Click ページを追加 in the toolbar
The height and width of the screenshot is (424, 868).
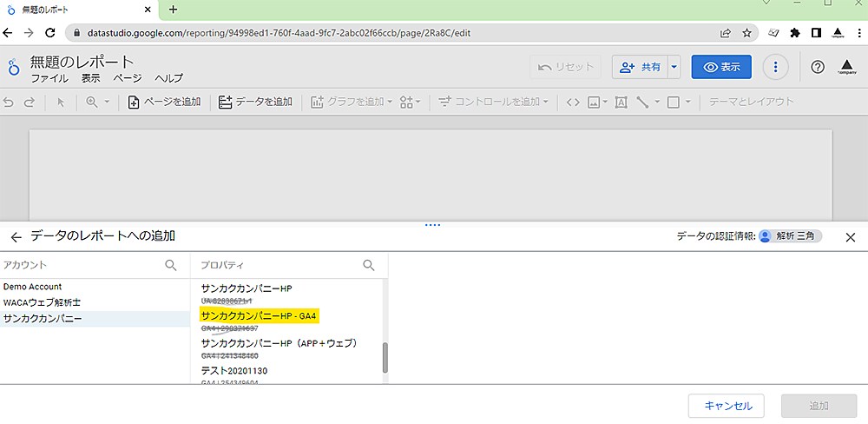(164, 102)
